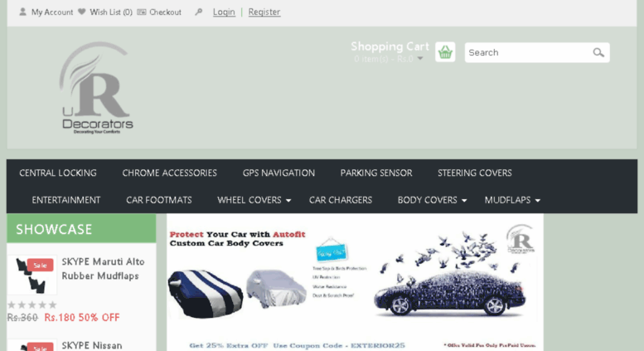The width and height of the screenshot is (644, 351).
Task: Open Chrome Accessories category
Action: [169, 173]
